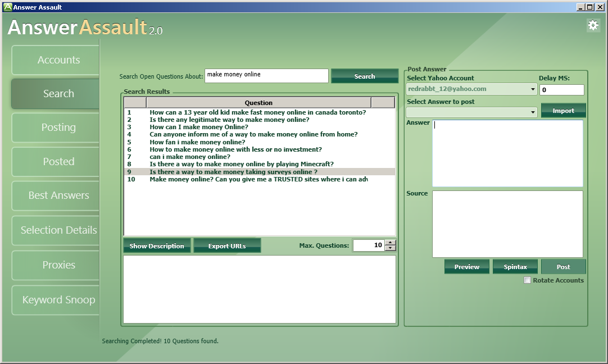Click the description box below Show Description
This screenshot has width=608, height=364.
point(260,289)
